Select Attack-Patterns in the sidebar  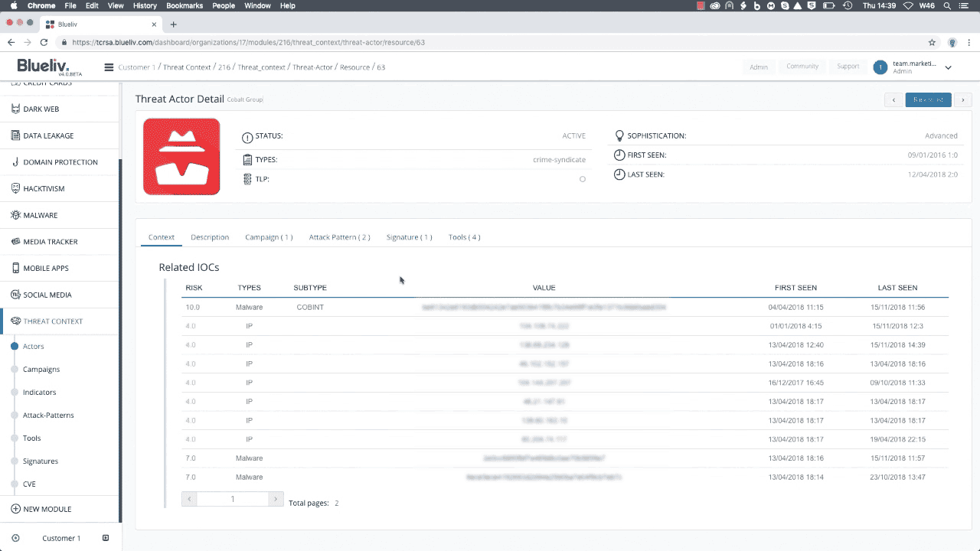coord(48,415)
